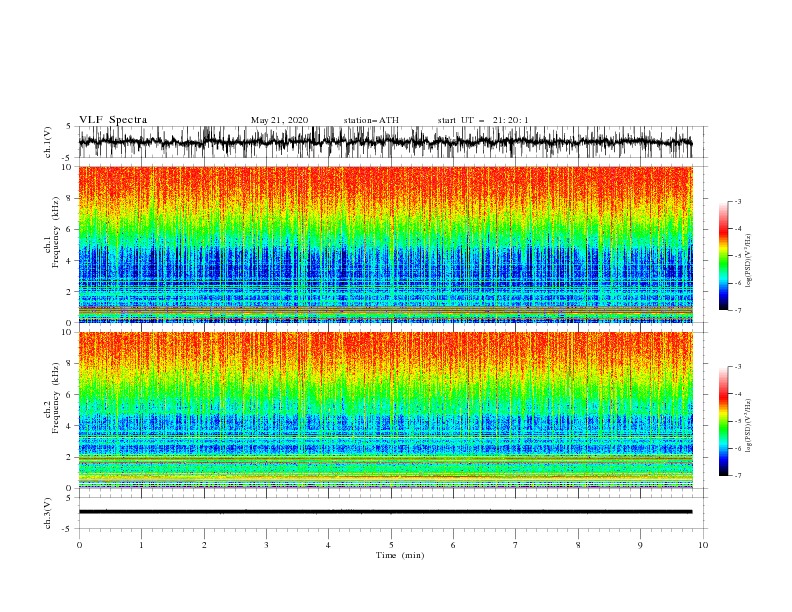
Task: Click the "0" tick on the time axis
Action: [x=79, y=545]
